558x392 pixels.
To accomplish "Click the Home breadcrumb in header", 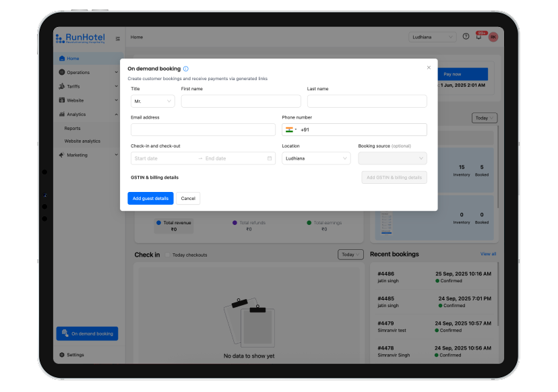I will 137,37.
